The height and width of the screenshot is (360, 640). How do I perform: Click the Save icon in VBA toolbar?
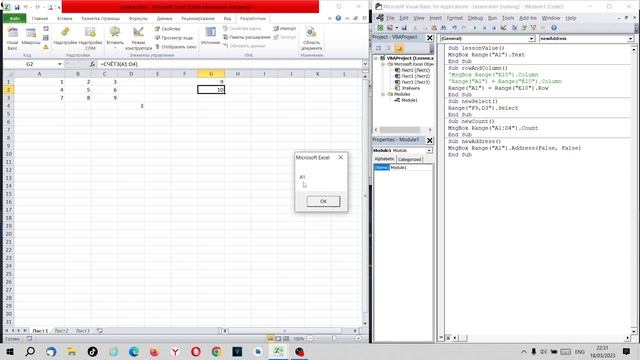404,28
